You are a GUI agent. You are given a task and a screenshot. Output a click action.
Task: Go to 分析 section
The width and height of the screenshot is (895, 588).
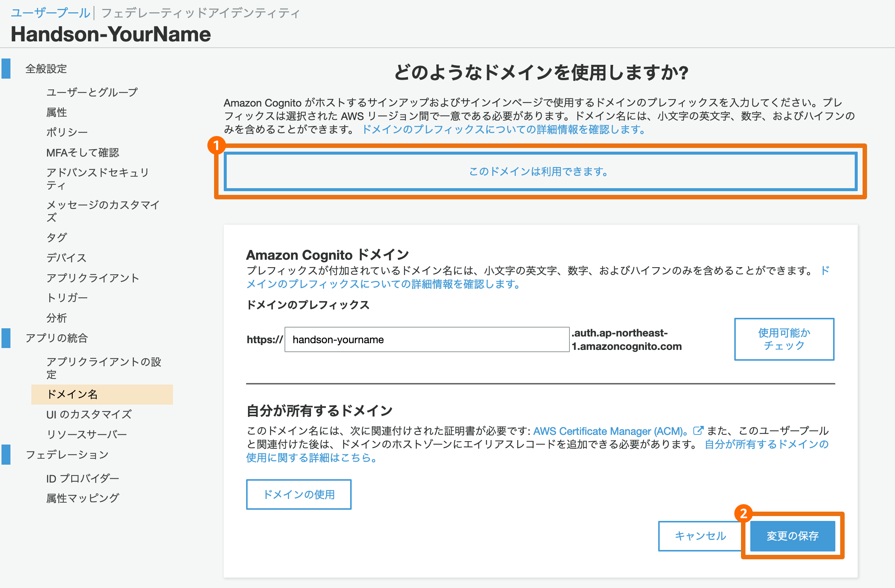pyautogui.click(x=56, y=318)
